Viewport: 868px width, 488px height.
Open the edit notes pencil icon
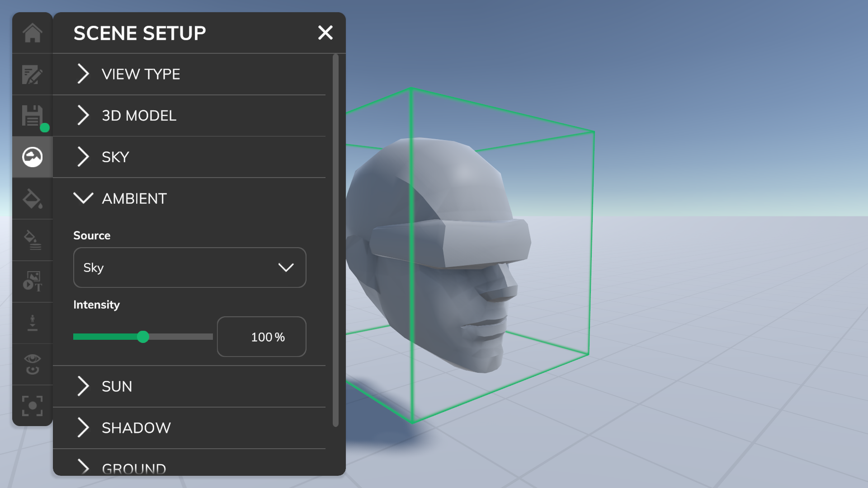33,75
